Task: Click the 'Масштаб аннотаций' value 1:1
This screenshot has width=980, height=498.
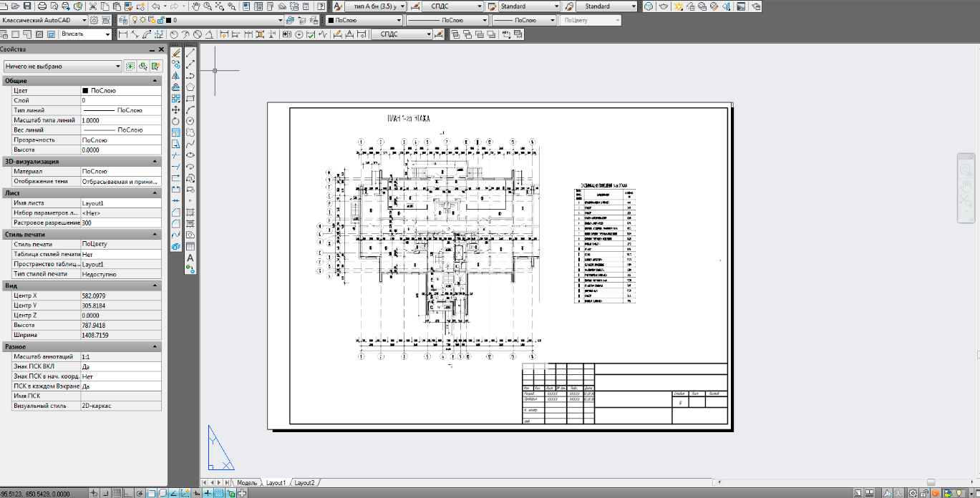Action: point(120,356)
